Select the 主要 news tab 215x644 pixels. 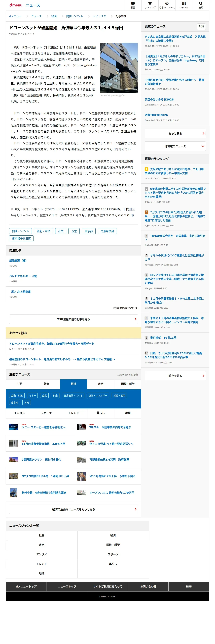(19, 384)
